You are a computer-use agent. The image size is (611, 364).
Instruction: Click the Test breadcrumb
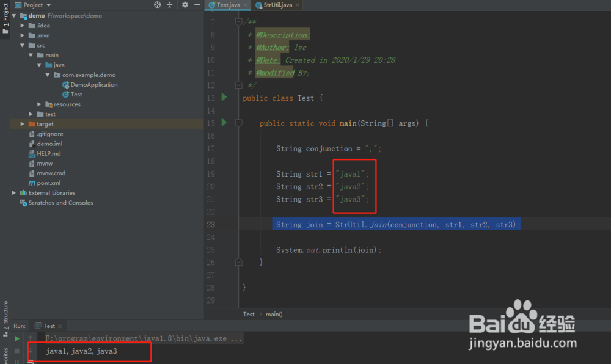pos(249,314)
